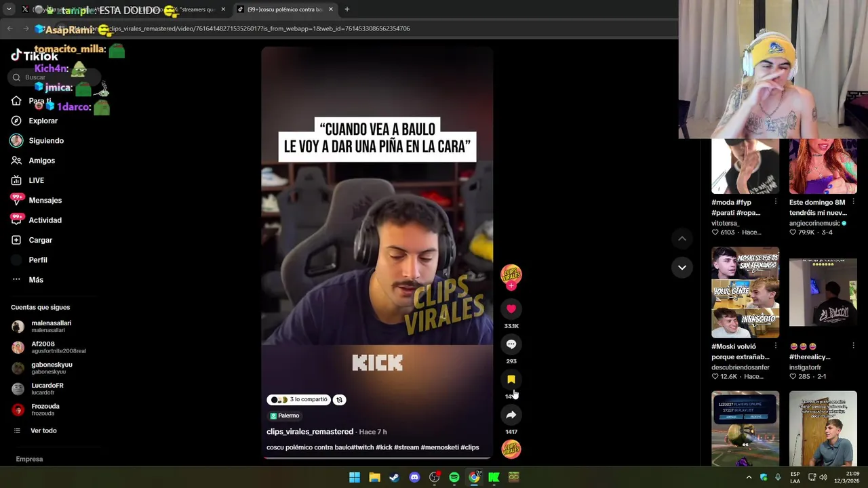Go to the previous video with the up chevron
The image size is (868, 488).
682,239
